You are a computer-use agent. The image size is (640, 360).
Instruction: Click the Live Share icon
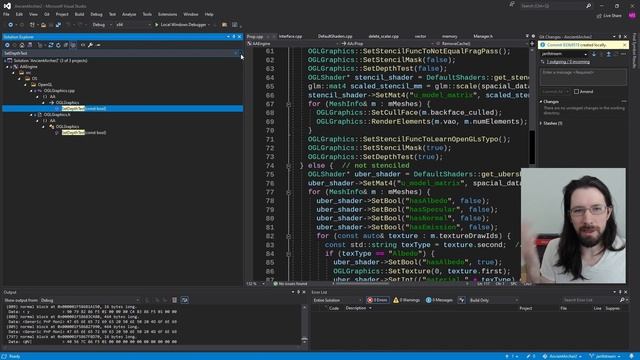point(599,16)
